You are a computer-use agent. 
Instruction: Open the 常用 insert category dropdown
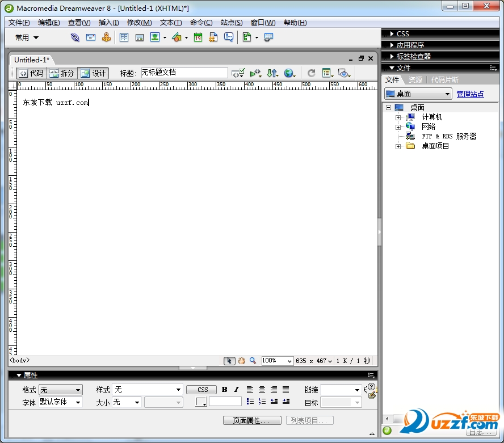point(27,37)
